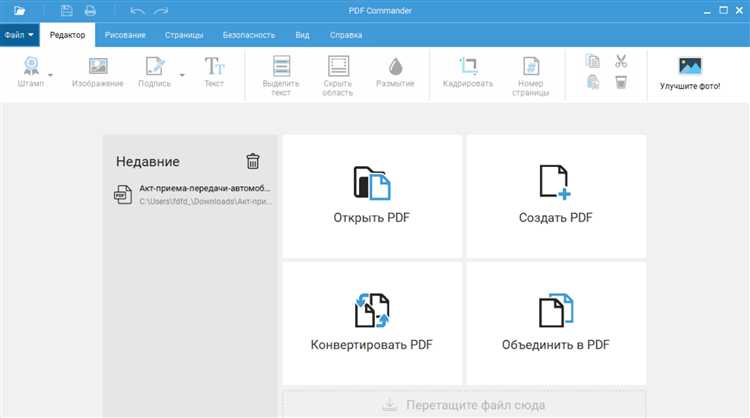Click the Конвертировать PDF tile
750x418 pixels.
coord(372,323)
